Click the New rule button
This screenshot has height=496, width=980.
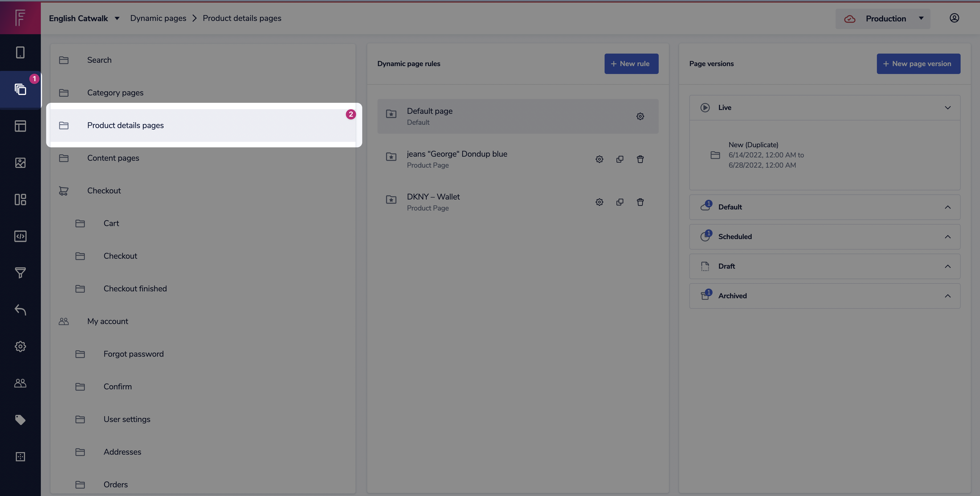(631, 64)
